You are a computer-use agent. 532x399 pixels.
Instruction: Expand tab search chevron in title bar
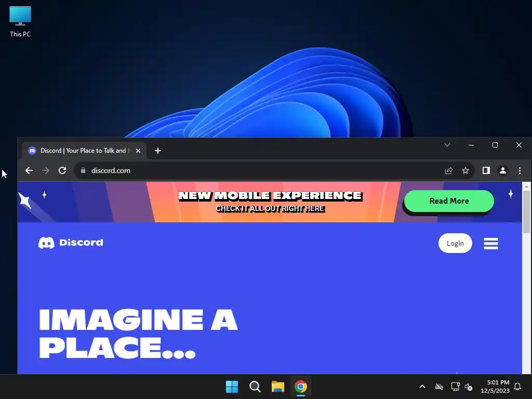(x=447, y=145)
